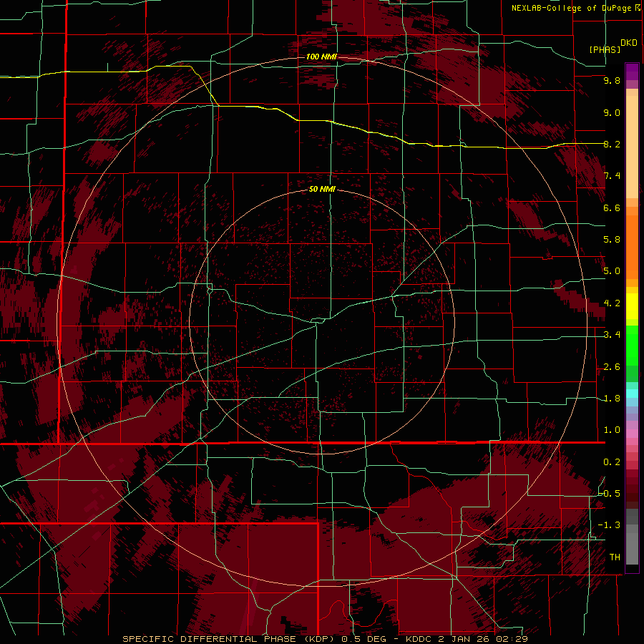This screenshot has height=644, width=644.
Task: Click the KDDC station ID in the caption
Action: (419, 639)
